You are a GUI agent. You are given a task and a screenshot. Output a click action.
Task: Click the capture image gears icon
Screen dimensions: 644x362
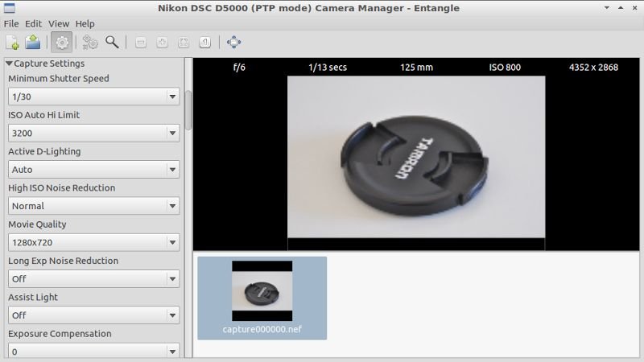pyautogui.click(x=90, y=42)
